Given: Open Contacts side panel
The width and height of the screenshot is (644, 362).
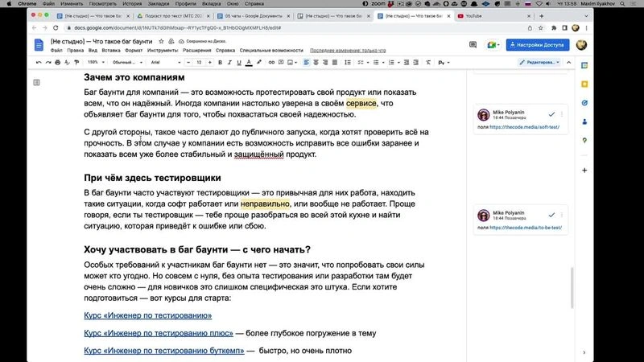Looking at the screenshot, I should tap(584, 122).
